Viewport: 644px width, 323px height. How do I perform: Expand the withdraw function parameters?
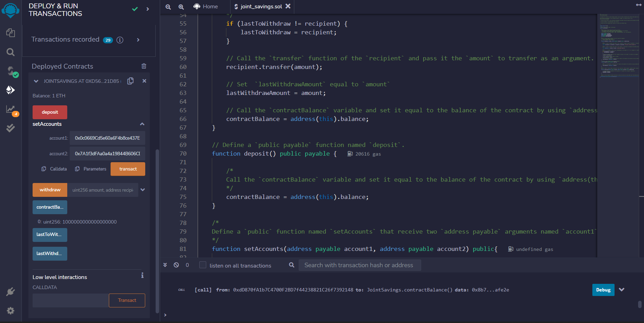click(142, 190)
